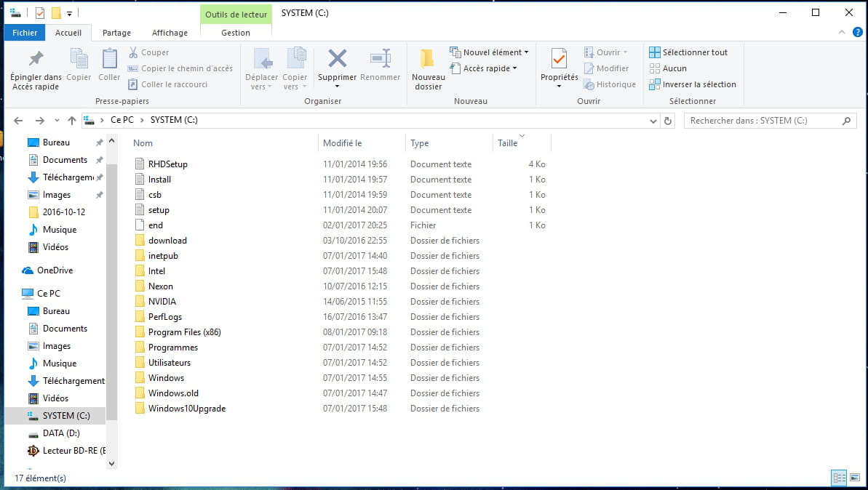Click the Forward navigation arrow

click(x=39, y=121)
